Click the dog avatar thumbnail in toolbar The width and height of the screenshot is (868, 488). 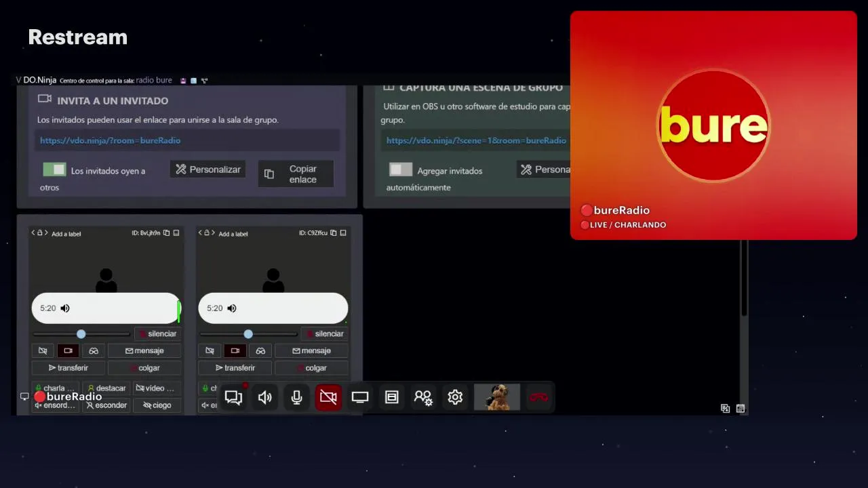pos(497,397)
